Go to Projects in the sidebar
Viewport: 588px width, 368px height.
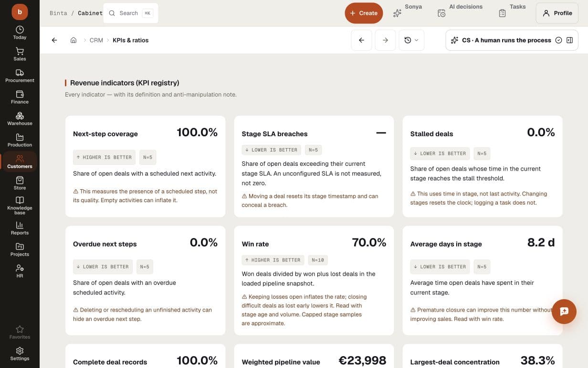pyautogui.click(x=20, y=249)
